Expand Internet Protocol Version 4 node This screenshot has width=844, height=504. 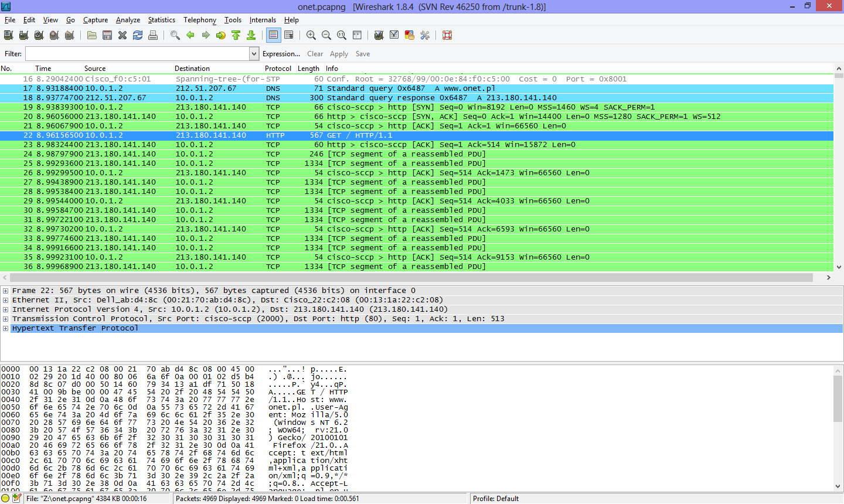(x=5, y=309)
